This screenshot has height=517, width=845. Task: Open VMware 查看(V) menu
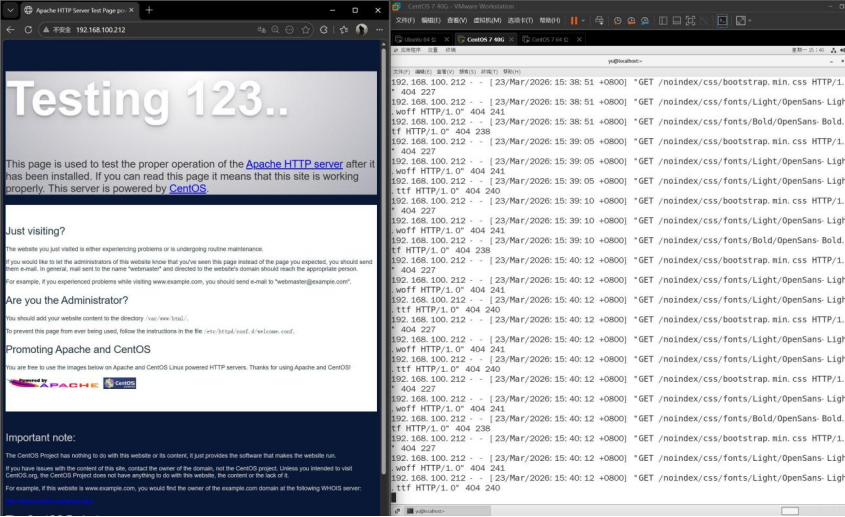pos(456,20)
